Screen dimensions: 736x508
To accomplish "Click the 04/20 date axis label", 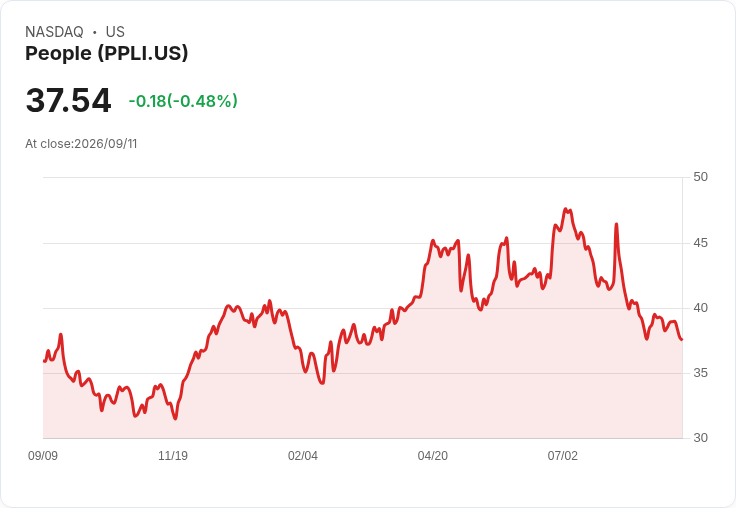I will coord(433,456).
